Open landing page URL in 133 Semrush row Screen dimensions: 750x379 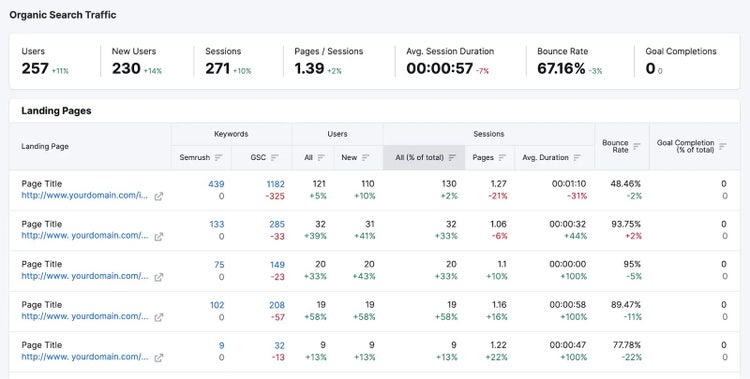(x=85, y=236)
